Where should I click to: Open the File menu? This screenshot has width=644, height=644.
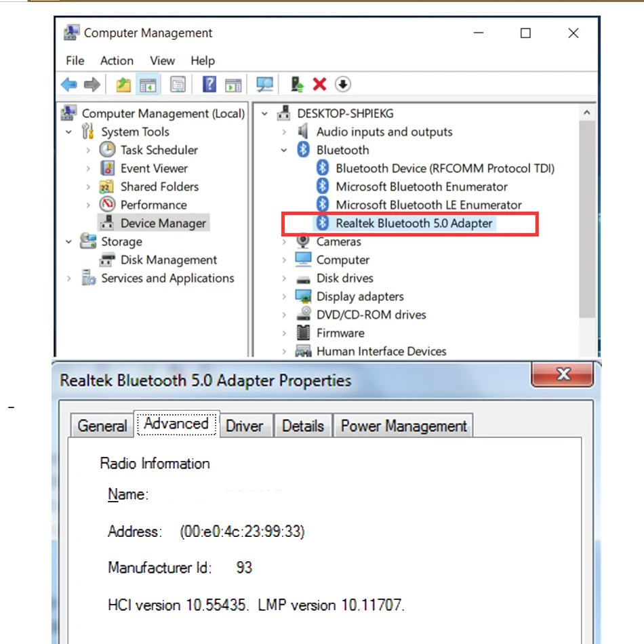pos(75,61)
